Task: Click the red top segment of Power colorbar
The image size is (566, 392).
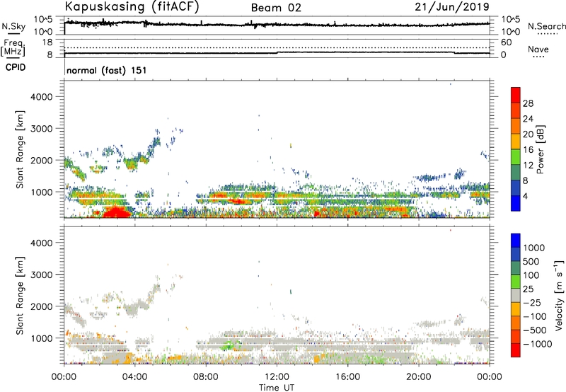Action: coord(516,95)
